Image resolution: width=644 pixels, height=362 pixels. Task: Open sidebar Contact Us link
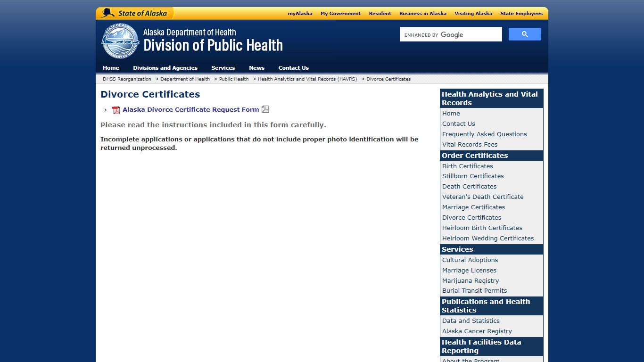click(459, 124)
